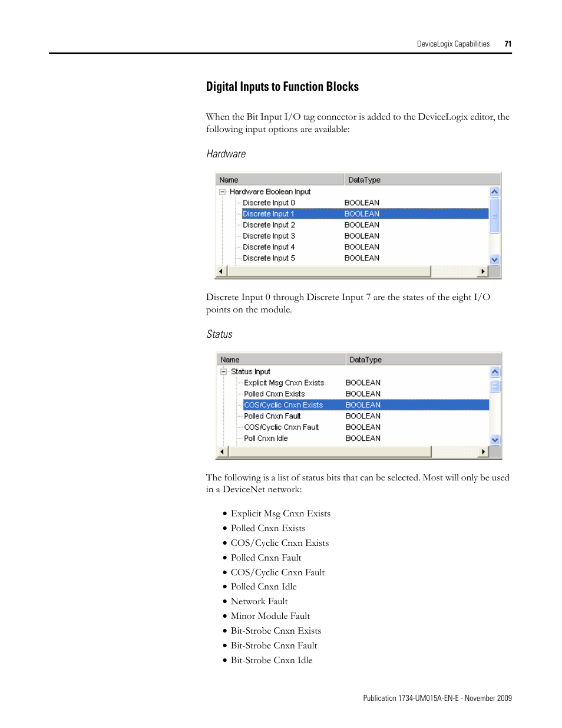Collapse the Status Input tree node
This screenshot has width=562, height=728.
pyautogui.click(x=223, y=371)
